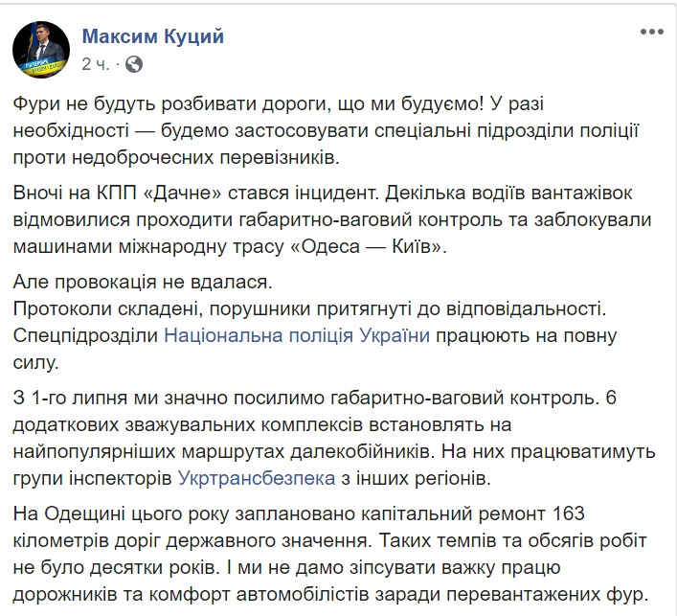Click the word Спецпідрозділи before the police link

click(x=85, y=336)
